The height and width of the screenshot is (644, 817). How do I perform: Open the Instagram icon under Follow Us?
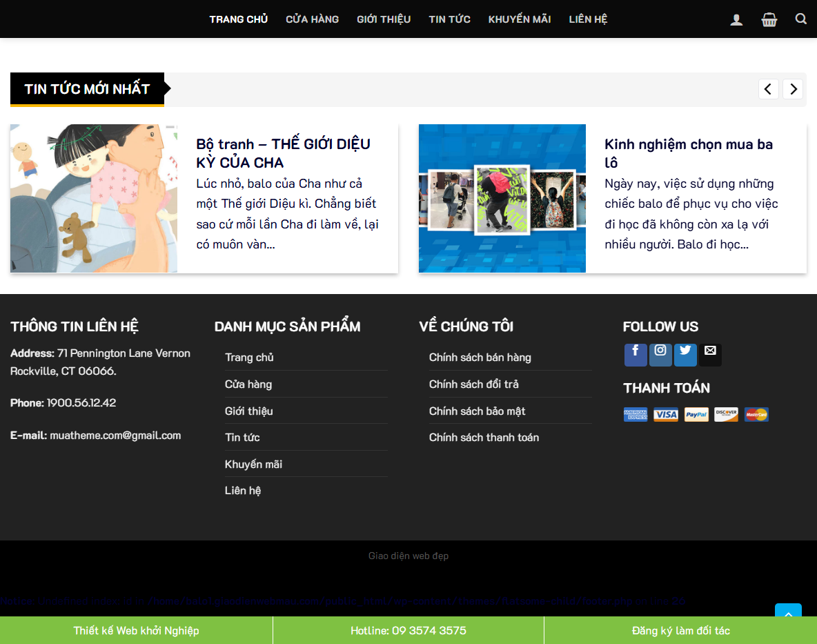click(x=660, y=354)
